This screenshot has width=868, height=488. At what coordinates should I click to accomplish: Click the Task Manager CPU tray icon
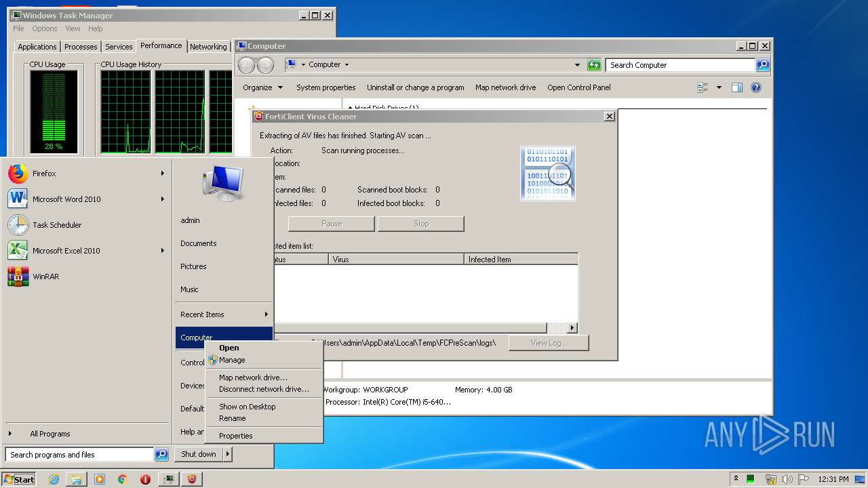pos(751,479)
